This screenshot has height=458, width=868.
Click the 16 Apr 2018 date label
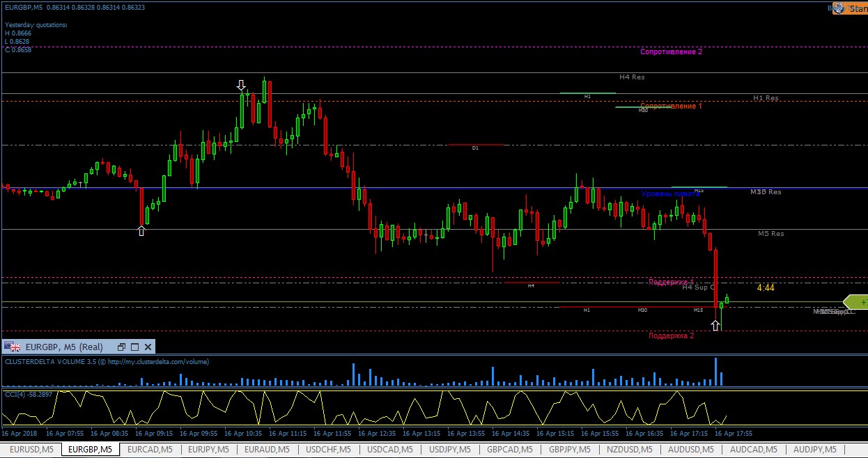point(19,433)
